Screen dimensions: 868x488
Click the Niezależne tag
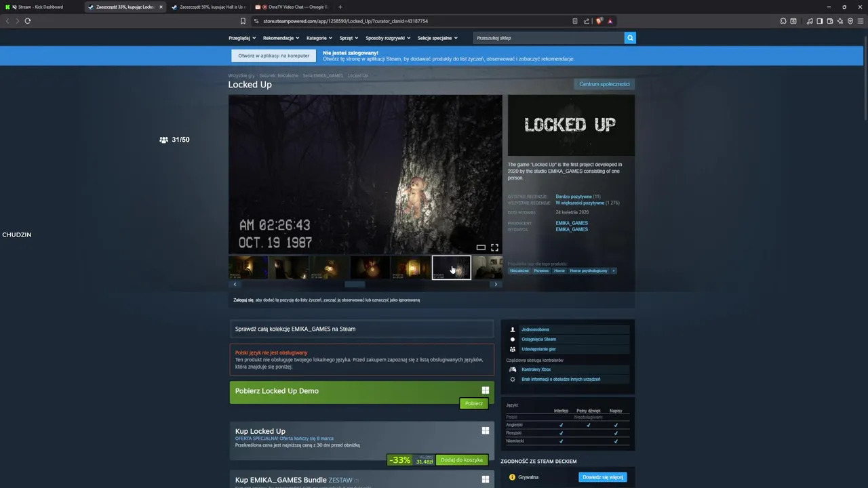pyautogui.click(x=519, y=270)
